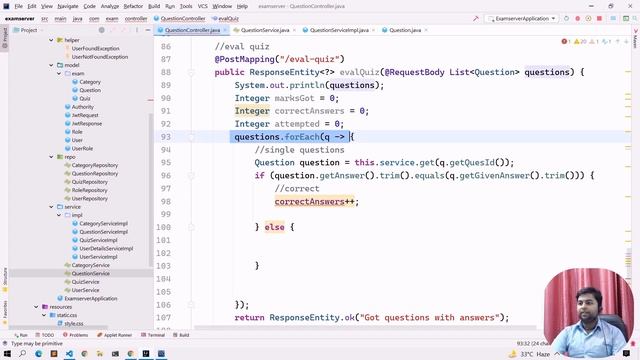Open the Run tool window button
The image size is (640, 360).
[21, 335]
